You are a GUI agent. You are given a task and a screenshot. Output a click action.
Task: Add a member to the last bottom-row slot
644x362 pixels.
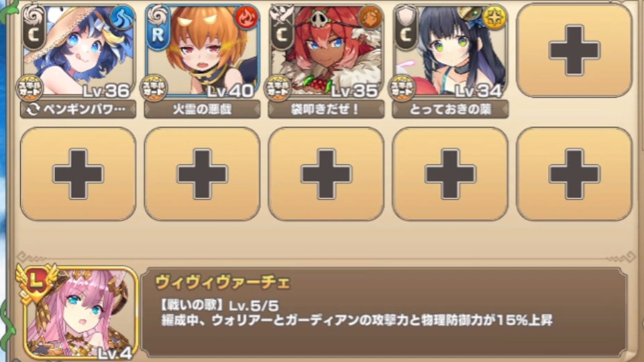[574, 174]
